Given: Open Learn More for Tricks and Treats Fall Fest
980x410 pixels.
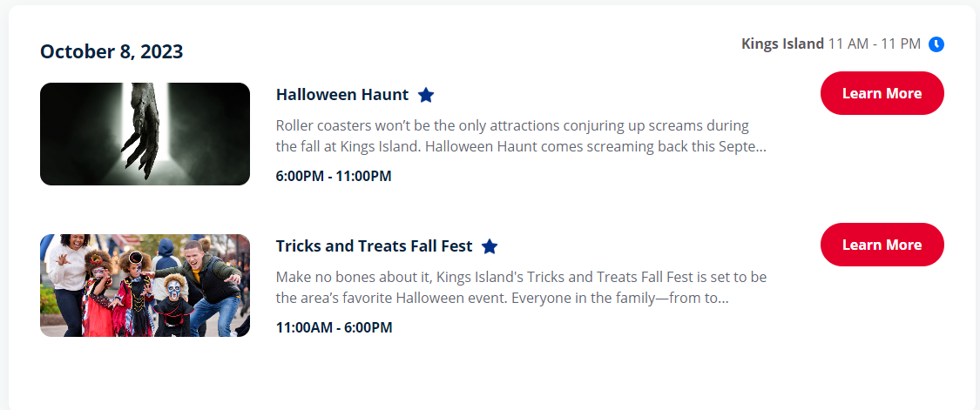Looking at the screenshot, I should pos(882,245).
